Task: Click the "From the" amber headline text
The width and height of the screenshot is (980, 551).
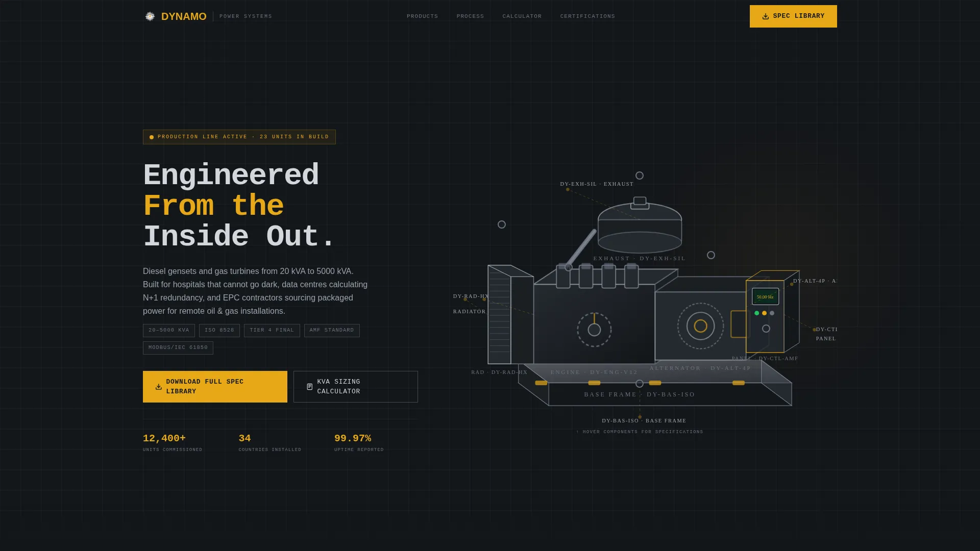Action: click(x=213, y=206)
